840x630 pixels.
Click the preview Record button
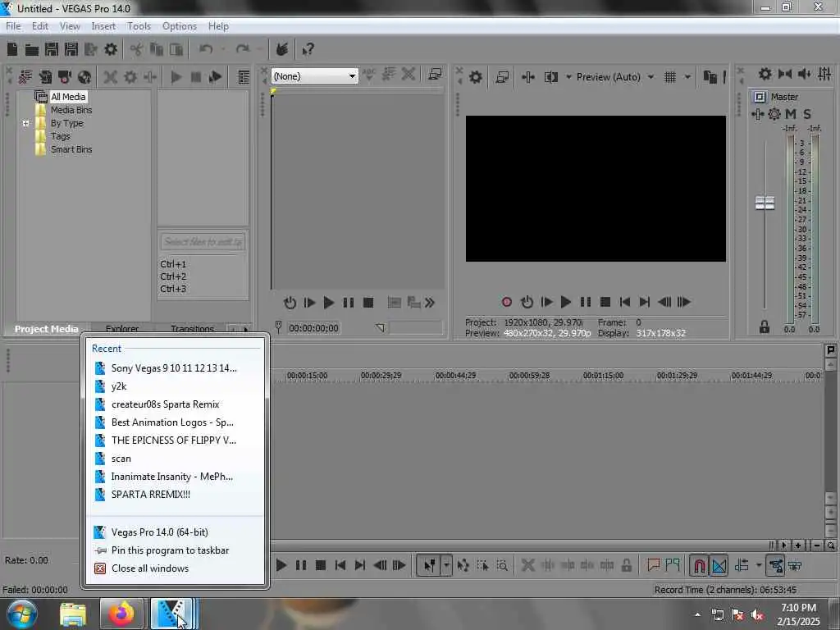[507, 302]
